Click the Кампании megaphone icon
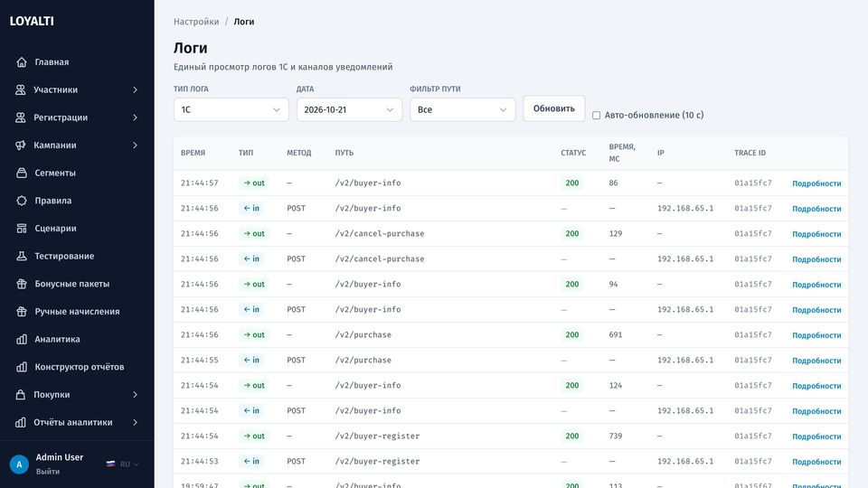The height and width of the screenshot is (488, 868). click(x=21, y=145)
